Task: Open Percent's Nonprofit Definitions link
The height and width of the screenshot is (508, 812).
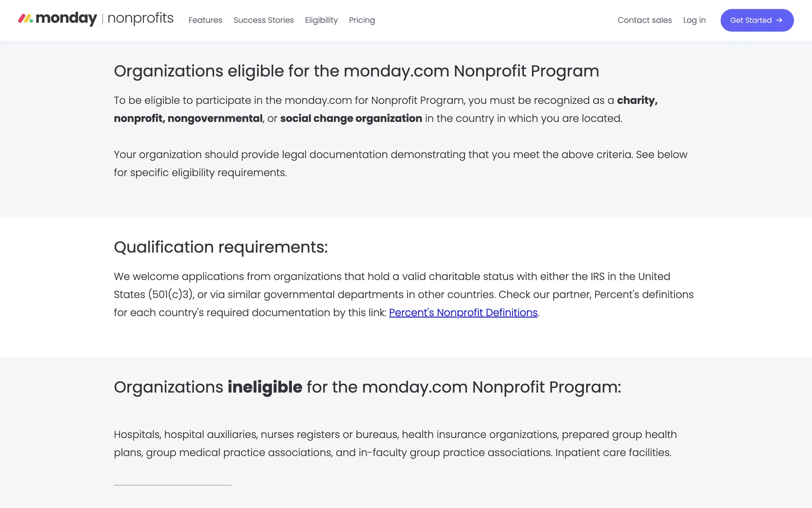Action: [463, 312]
